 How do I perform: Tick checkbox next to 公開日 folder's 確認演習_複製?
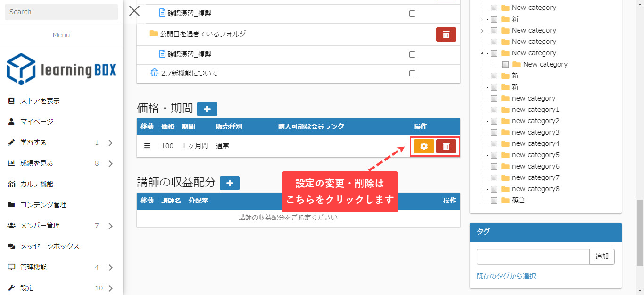pos(412,54)
